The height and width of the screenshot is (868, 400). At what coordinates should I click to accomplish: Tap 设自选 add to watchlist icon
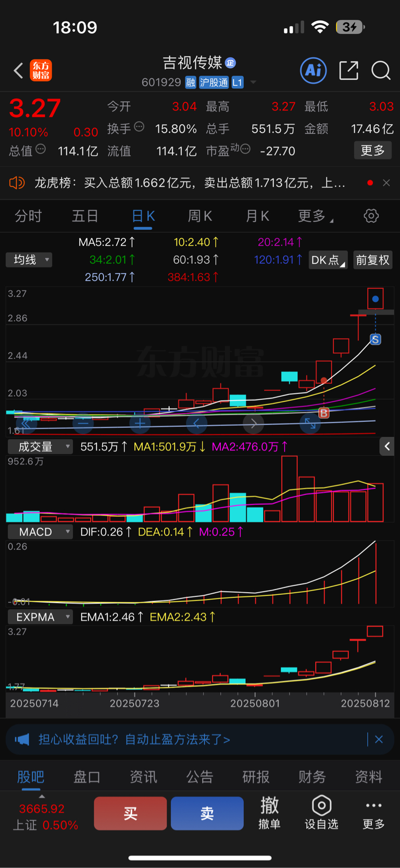[321, 813]
